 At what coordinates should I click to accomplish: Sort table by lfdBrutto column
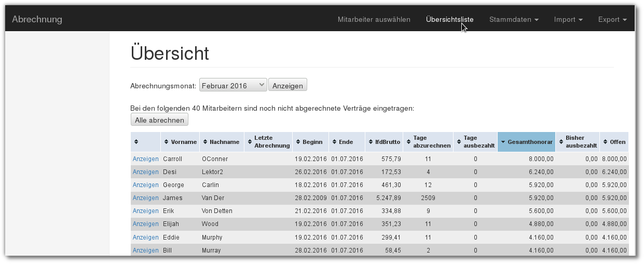pyautogui.click(x=384, y=142)
